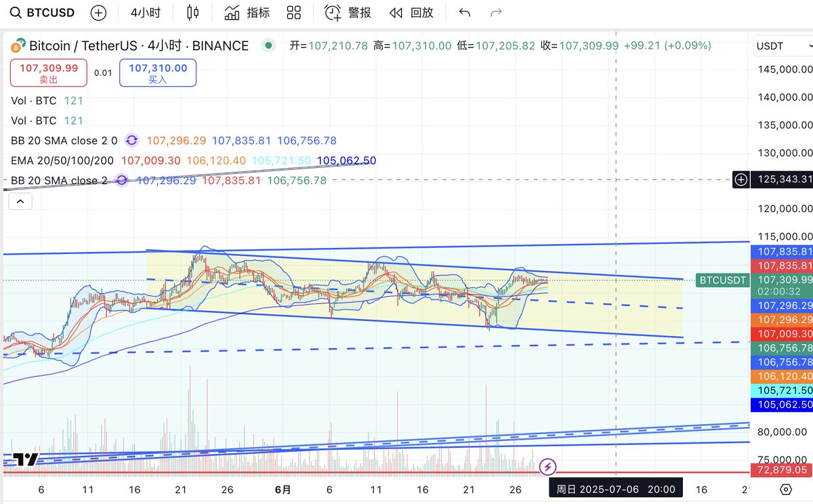Collapse the indicator legend with arrow button
This screenshot has height=504, width=813.
tap(20, 201)
